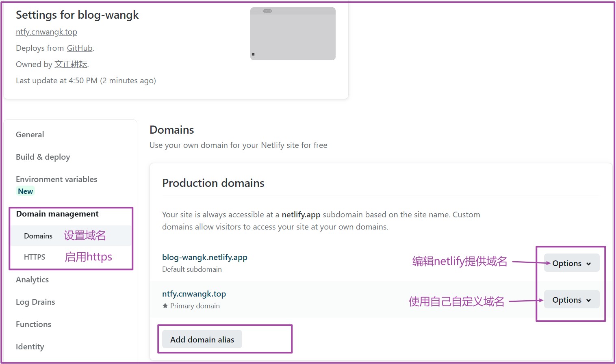
Task: Open Environment variables settings
Action: pyautogui.click(x=56, y=179)
